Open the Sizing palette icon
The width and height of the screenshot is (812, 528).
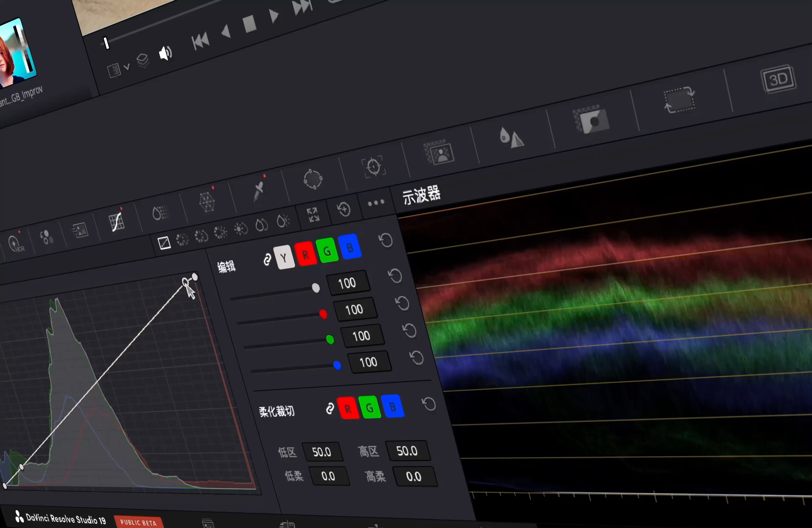point(679,100)
